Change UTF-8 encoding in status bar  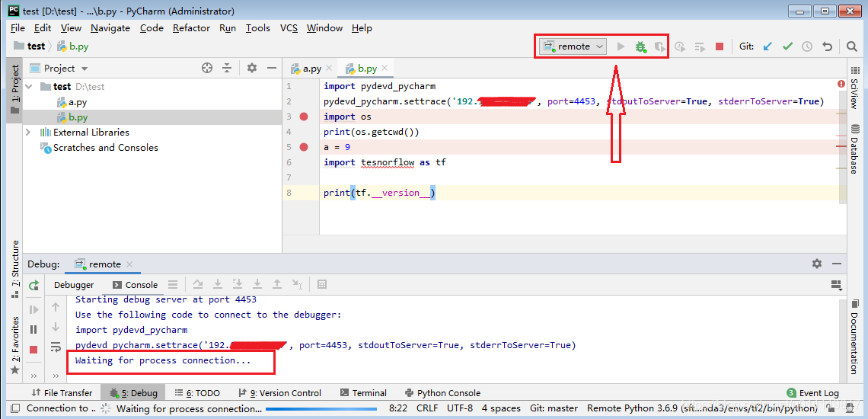tap(459, 408)
